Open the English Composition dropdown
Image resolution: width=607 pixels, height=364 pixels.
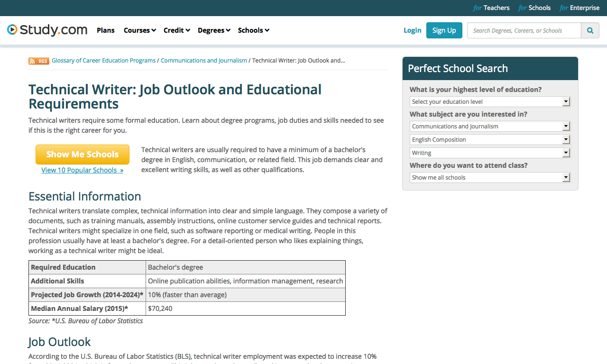[490, 140]
